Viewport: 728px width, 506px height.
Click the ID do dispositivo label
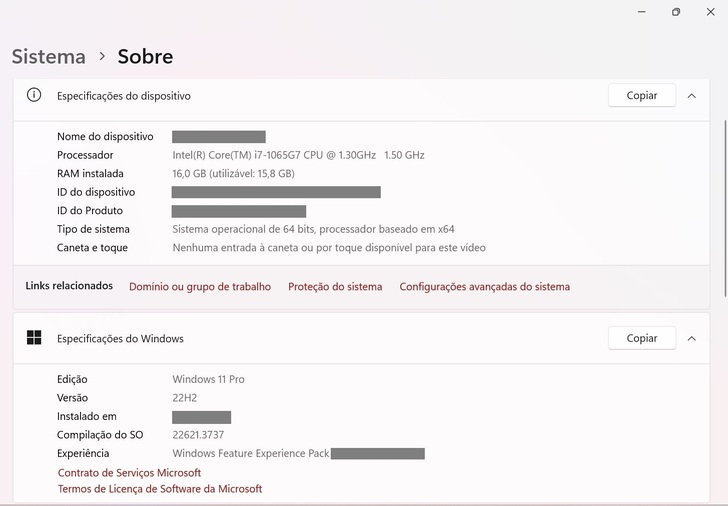(x=96, y=192)
